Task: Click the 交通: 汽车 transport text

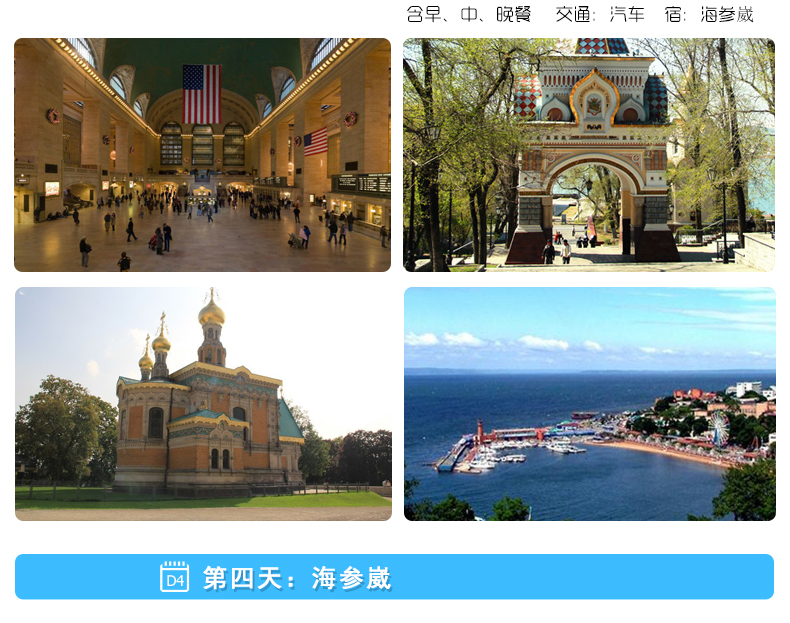Action: click(x=600, y=15)
